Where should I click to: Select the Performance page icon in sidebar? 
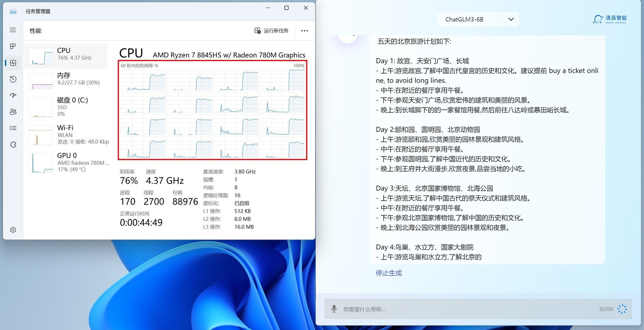pos(13,63)
